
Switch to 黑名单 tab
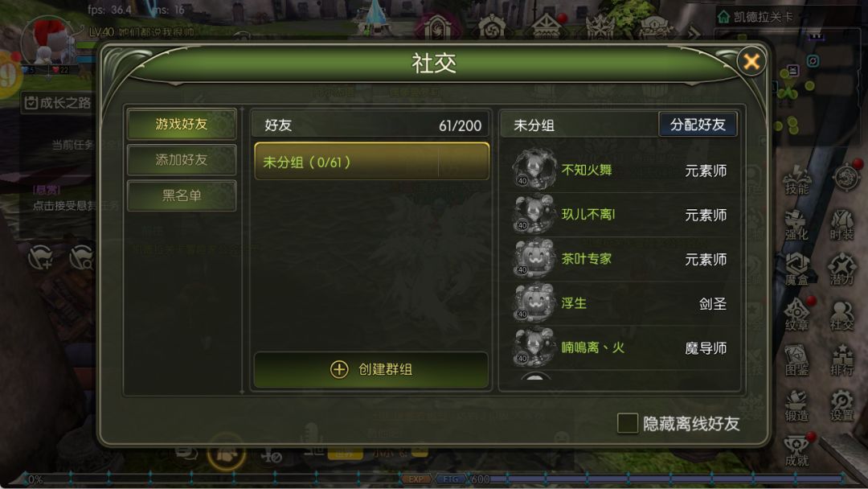(182, 195)
